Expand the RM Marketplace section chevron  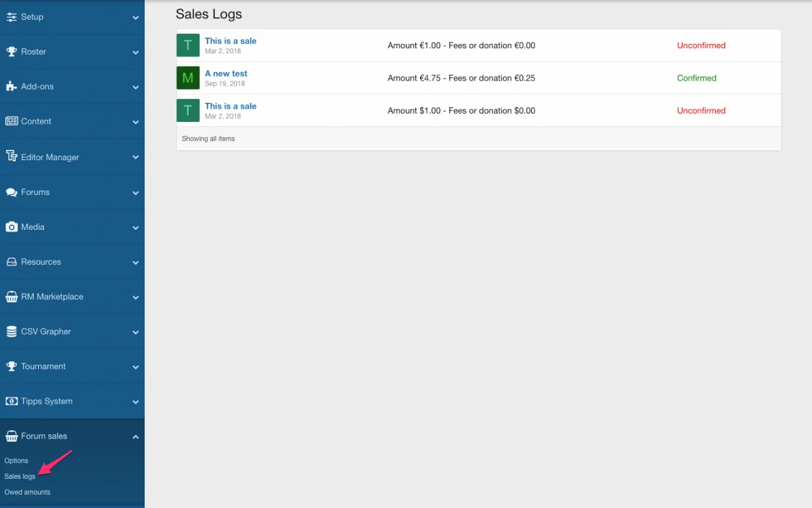(135, 297)
